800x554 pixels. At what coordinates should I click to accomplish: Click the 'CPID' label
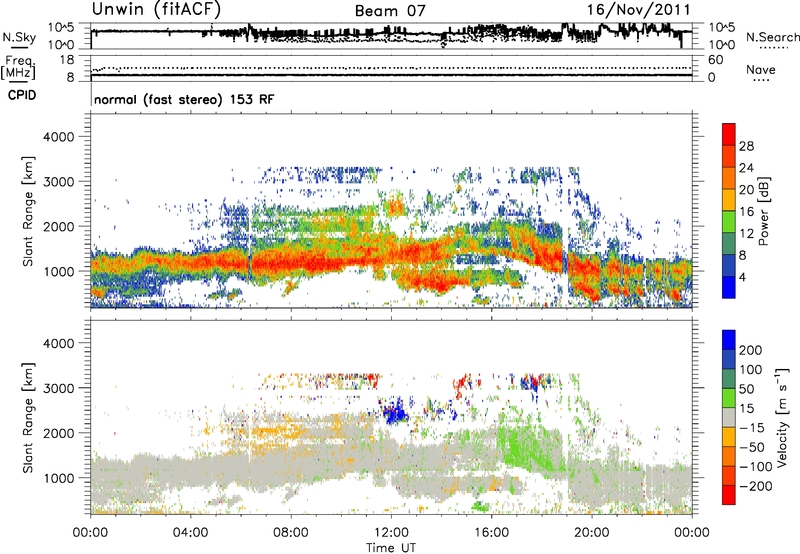22,95
